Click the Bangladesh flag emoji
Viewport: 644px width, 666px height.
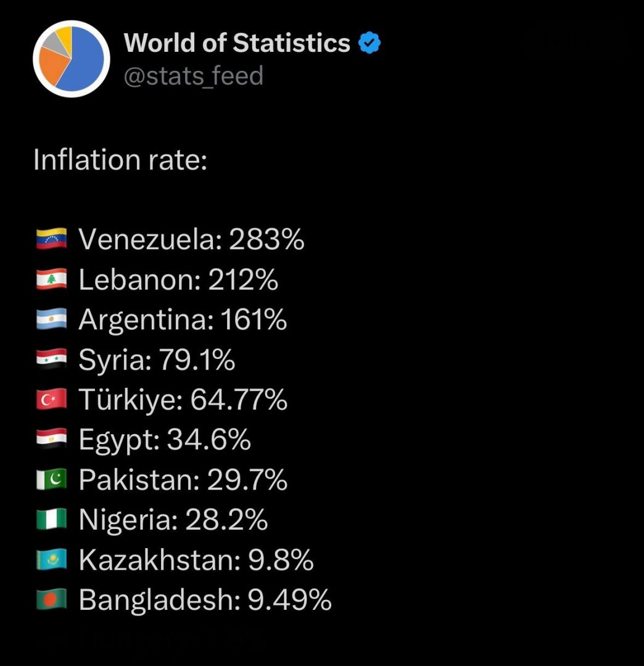(51, 599)
